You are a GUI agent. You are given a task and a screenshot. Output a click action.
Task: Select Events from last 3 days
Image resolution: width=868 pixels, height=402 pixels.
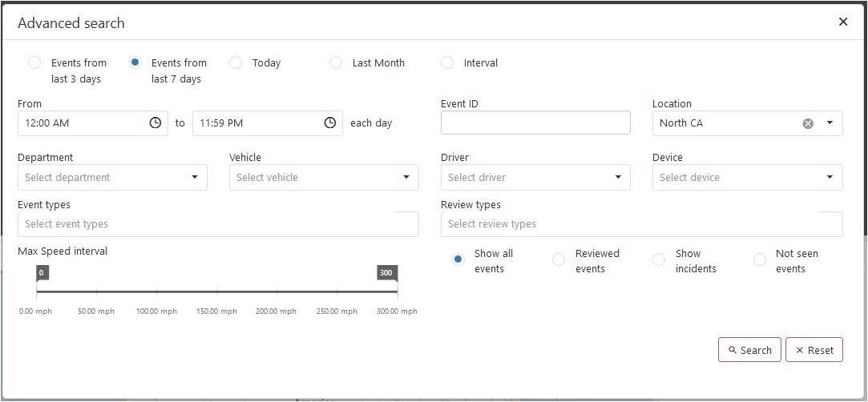point(34,62)
